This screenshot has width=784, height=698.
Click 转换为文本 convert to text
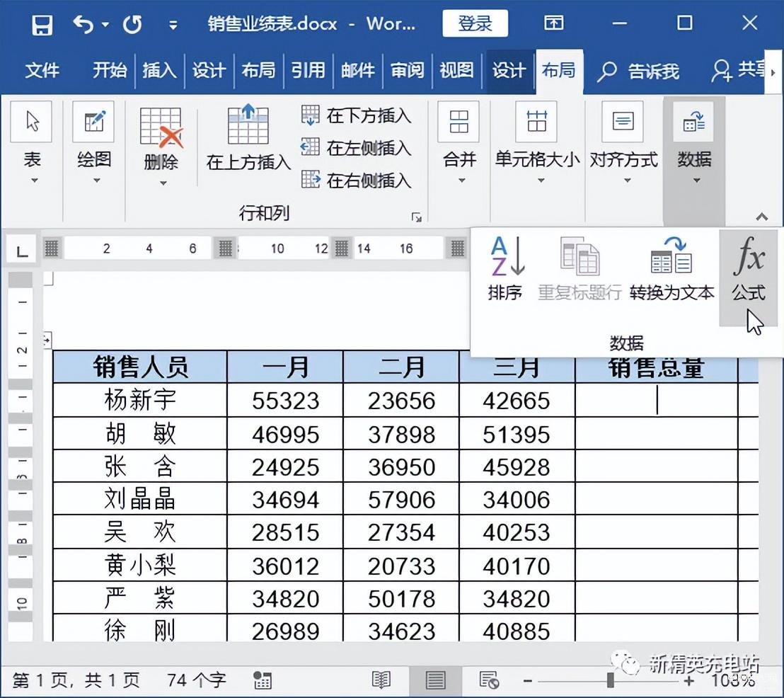coord(671,269)
